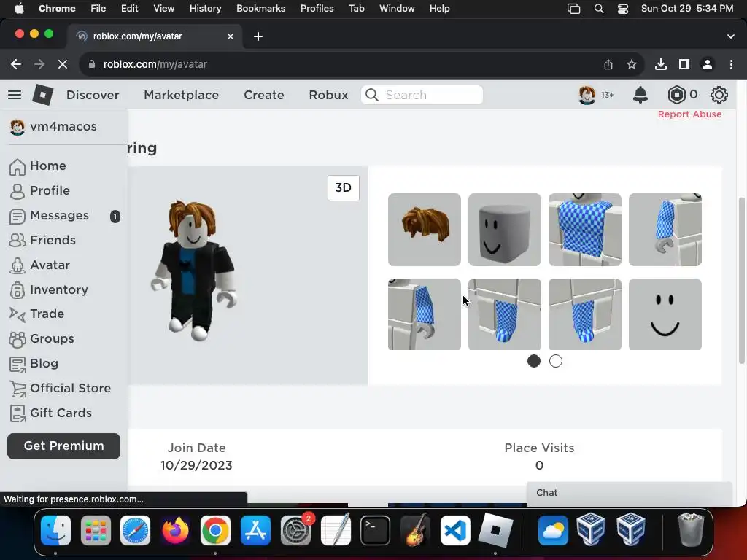The width and height of the screenshot is (747, 560).
Task: Open the settings gear icon
Action: click(719, 95)
